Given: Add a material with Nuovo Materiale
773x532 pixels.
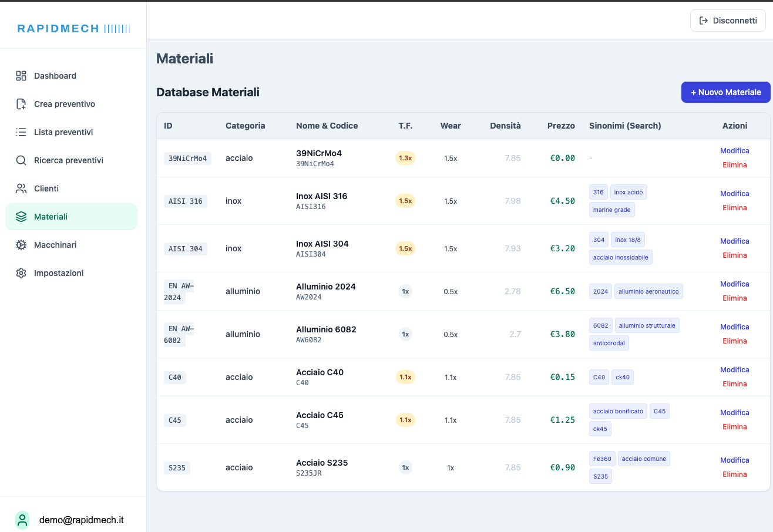Looking at the screenshot, I should pyautogui.click(x=725, y=92).
